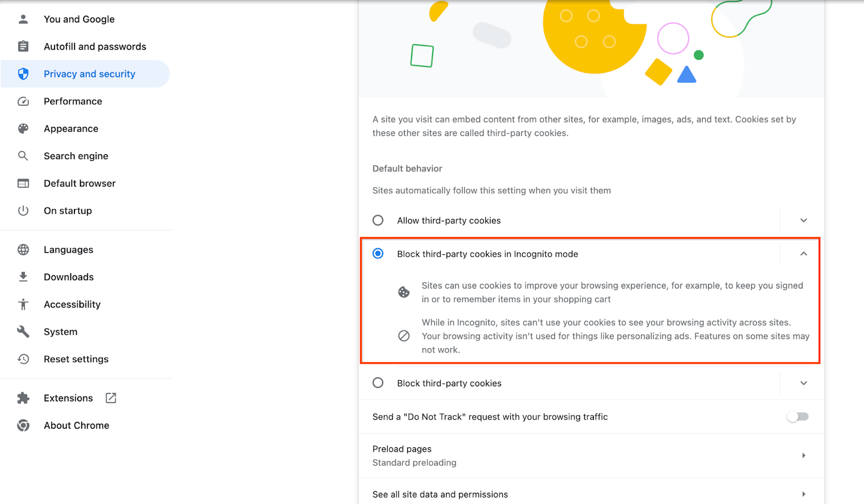Enable the Do Not Track toggle
Image resolution: width=864 pixels, height=504 pixels.
tap(798, 417)
